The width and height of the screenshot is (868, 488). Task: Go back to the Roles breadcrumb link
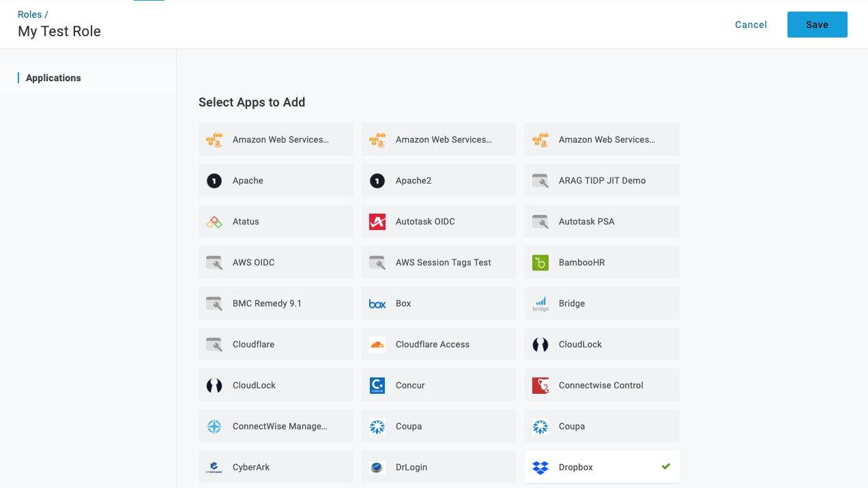(29, 14)
